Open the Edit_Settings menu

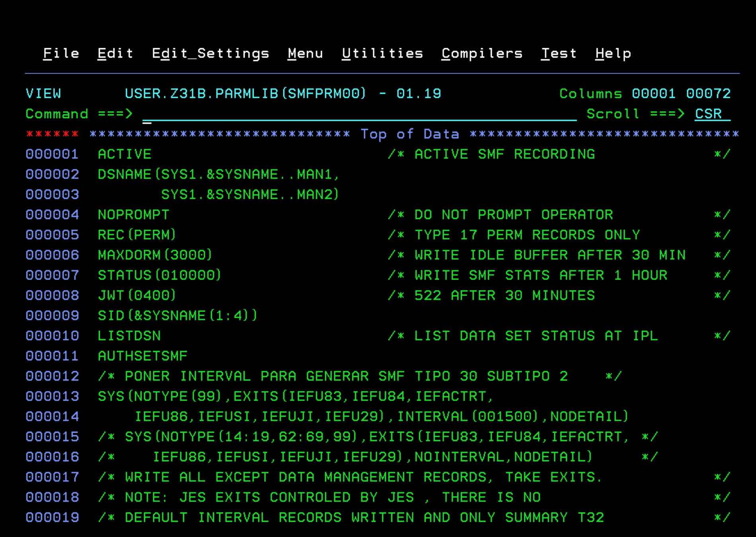tap(210, 53)
